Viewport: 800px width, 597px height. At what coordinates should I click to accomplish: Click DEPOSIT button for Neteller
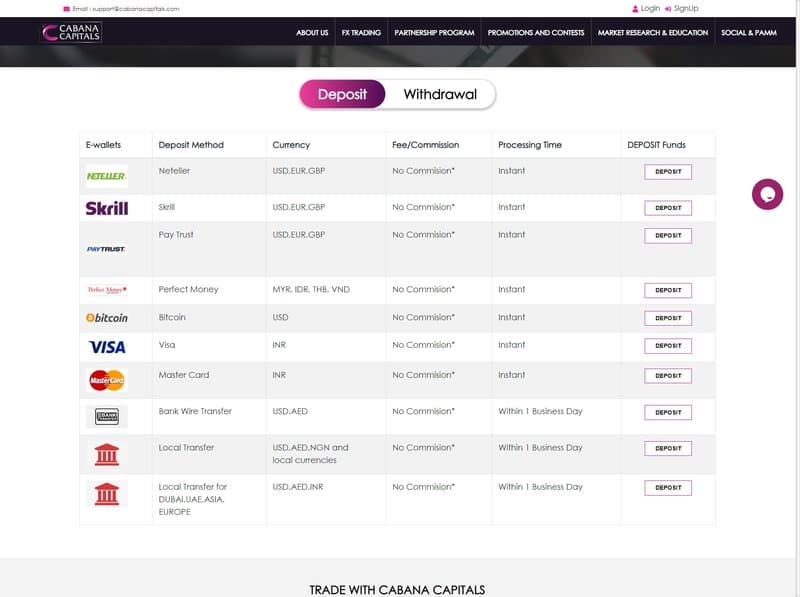tap(668, 172)
